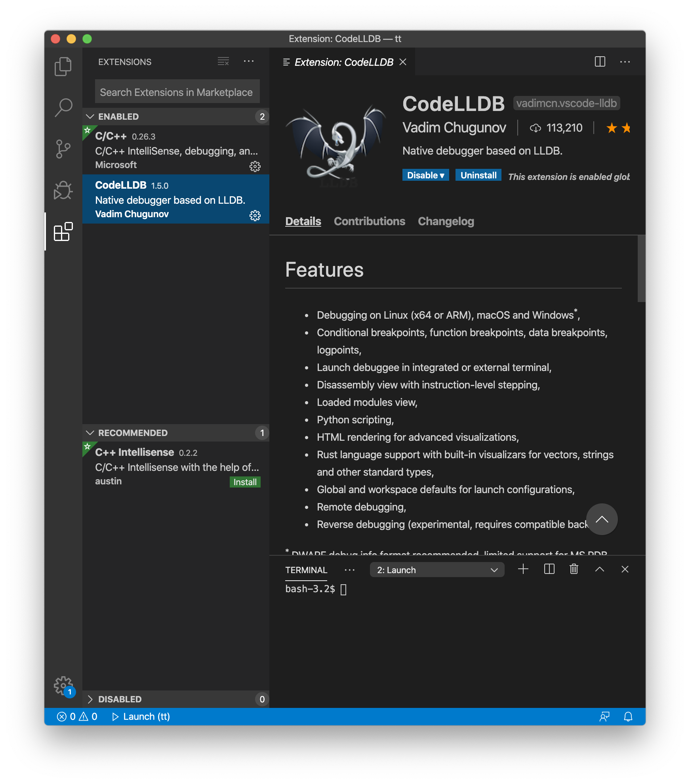Create a new terminal with plus icon
The height and width of the screenshot is (784, 690).
(x=523, y=569)
